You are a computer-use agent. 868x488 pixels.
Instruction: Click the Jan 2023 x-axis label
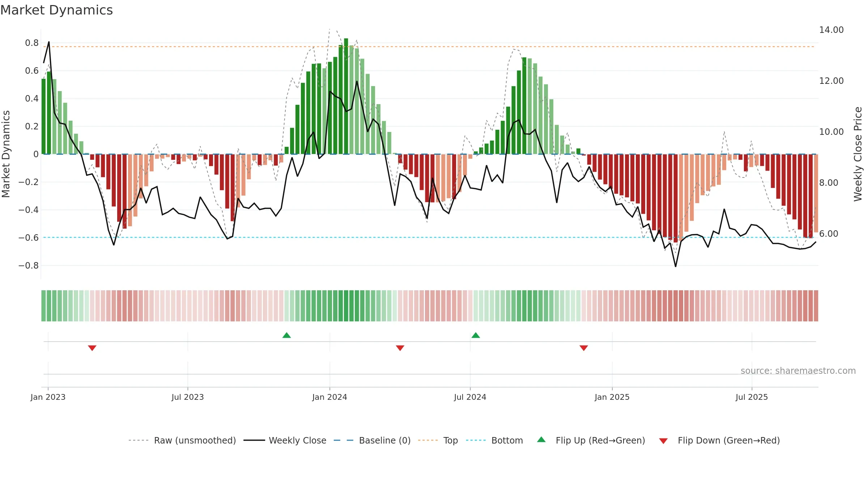(48, 397)
